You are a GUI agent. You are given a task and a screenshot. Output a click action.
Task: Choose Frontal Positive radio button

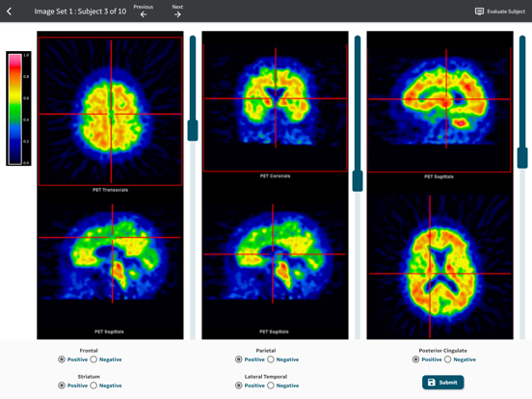tap(62, 359)
